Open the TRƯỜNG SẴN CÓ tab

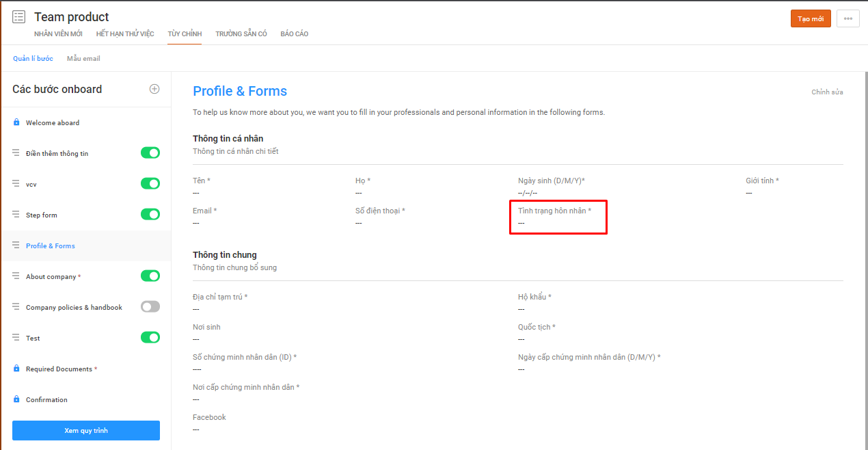coord(241,34)
